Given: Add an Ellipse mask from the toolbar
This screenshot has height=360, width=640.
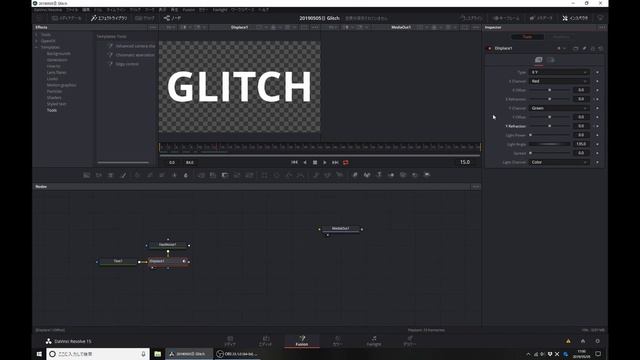Looking at the screenshot, I should click(277, 175).
